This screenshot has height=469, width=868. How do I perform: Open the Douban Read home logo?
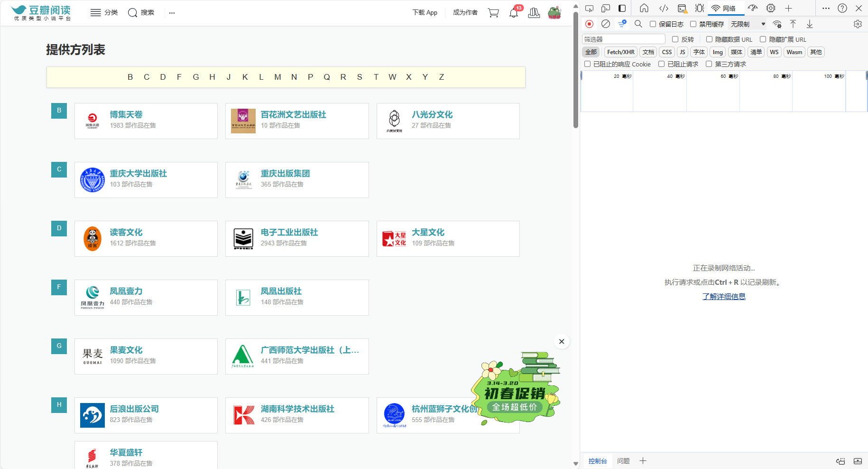[x=42, y=12]
